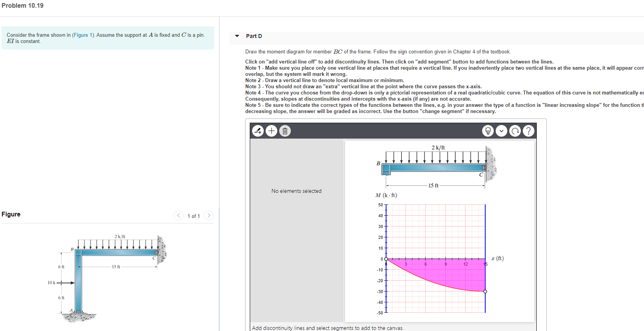Open help with the question mark icon
Screen dimensions: 644x331
pos(529,131)
